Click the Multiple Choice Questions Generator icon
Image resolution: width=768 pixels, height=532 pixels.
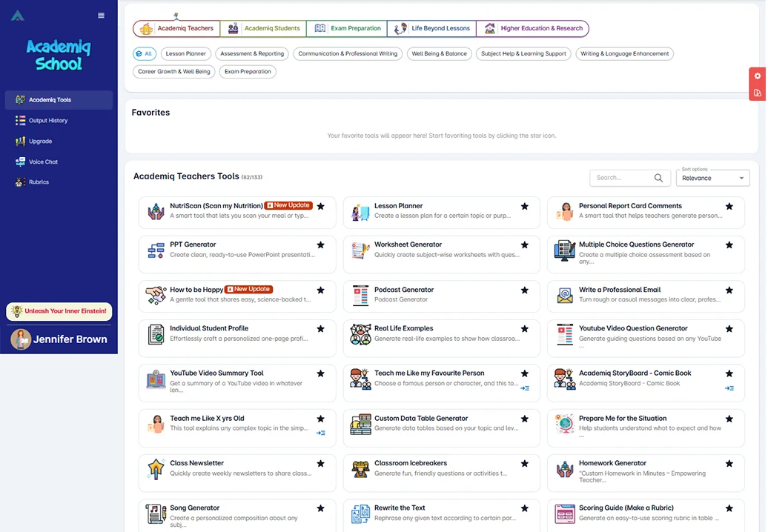click(x=565, y=250)
